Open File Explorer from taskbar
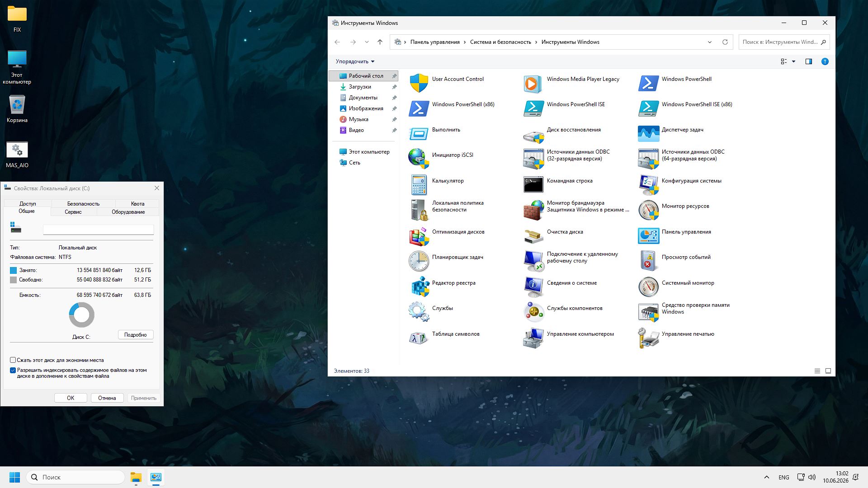868x488 pixels. 136,477
